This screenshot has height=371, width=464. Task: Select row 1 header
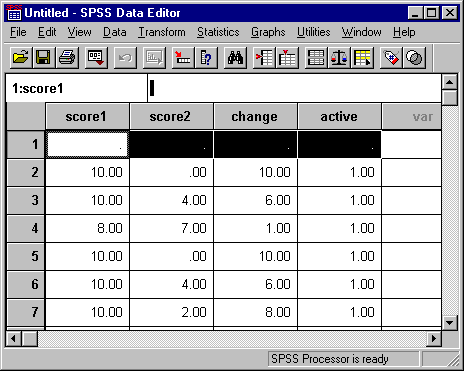[26, 144]
